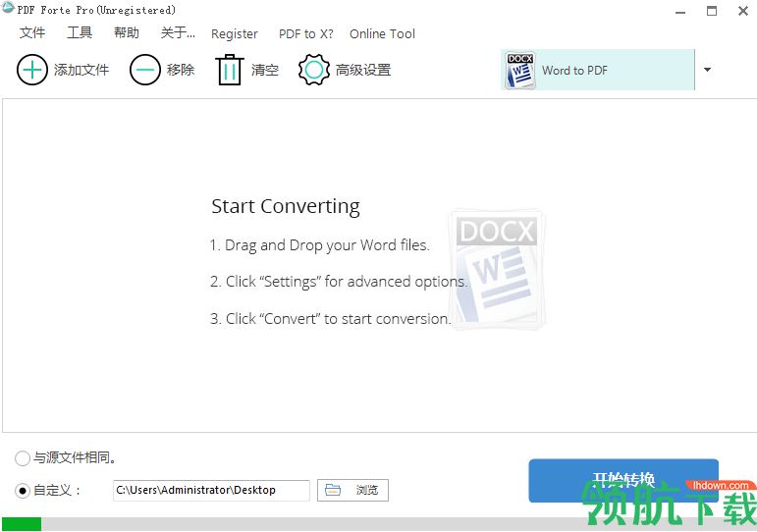Viewport: 757px width, 532px height.
Task: Open the Register menu item
Action: point(235,33)
